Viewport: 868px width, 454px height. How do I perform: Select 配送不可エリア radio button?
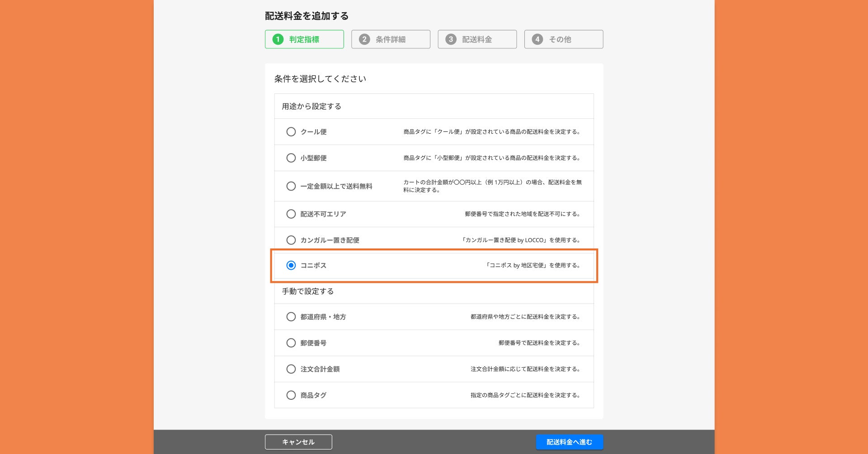[291, 214]
